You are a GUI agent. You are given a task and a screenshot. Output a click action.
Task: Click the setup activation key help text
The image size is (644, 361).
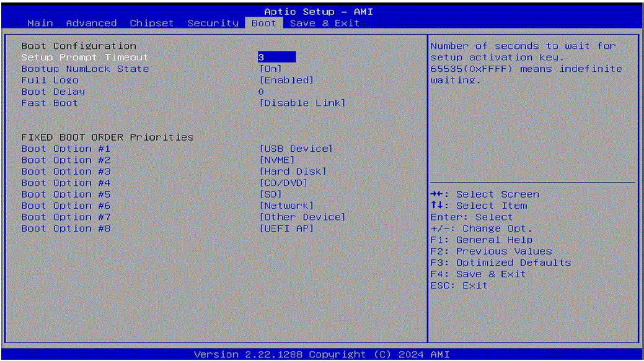[x=526, y=63]
